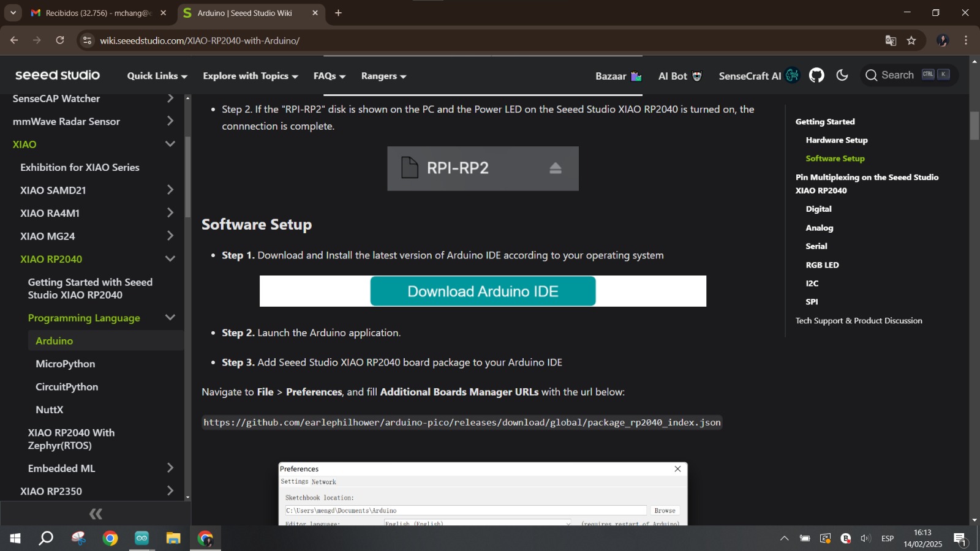The height and width of the screenshot is (551, 980).
Task: Open the GitHub repository icon
Action: tap(816, 75)
